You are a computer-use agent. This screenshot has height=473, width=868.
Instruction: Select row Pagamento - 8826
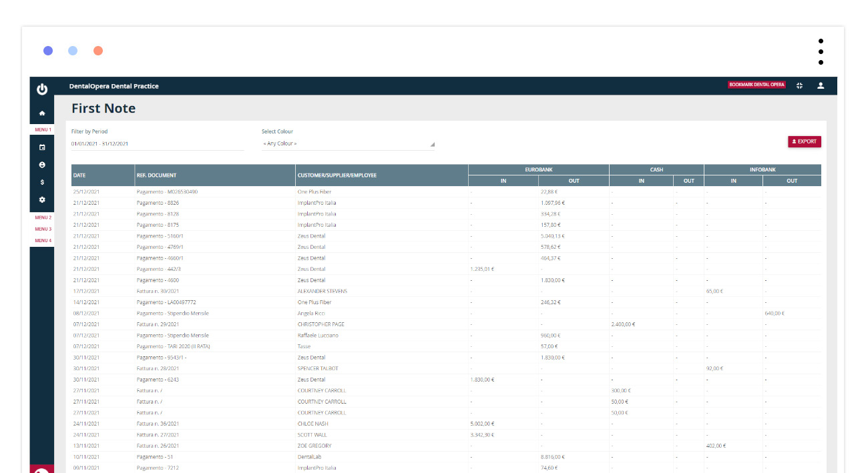[x=446, y=203]
